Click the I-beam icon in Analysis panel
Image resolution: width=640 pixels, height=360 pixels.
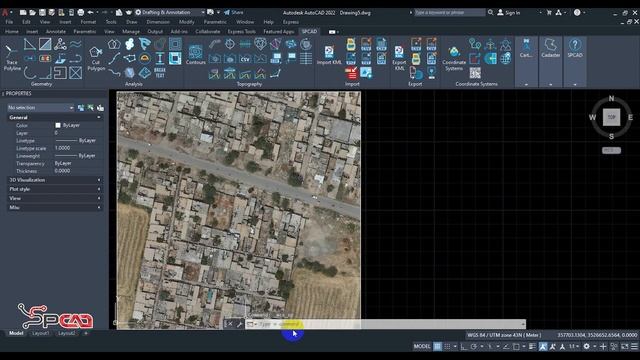tap(160, 59)
